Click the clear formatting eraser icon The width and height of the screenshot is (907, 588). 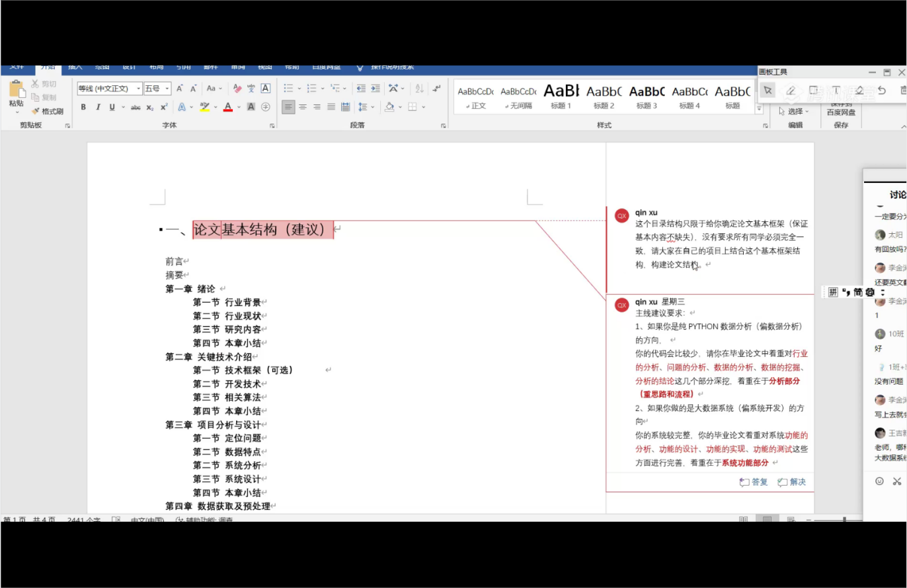pos(237,89)
